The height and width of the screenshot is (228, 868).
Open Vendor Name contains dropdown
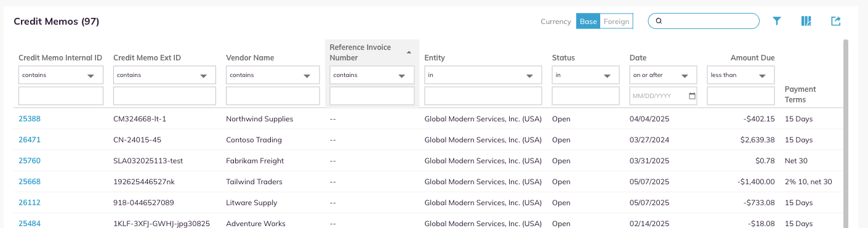[273, 75]
